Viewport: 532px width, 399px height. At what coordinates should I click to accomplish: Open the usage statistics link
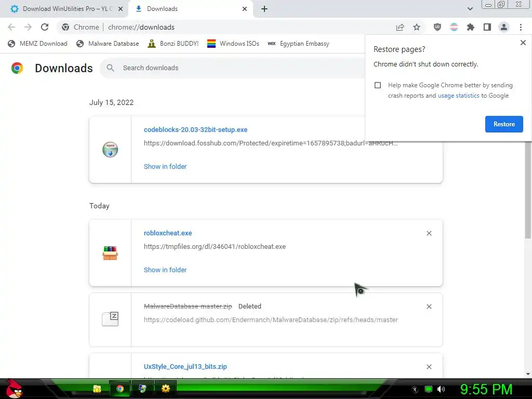pyautogui.click(x=458, y=96)
